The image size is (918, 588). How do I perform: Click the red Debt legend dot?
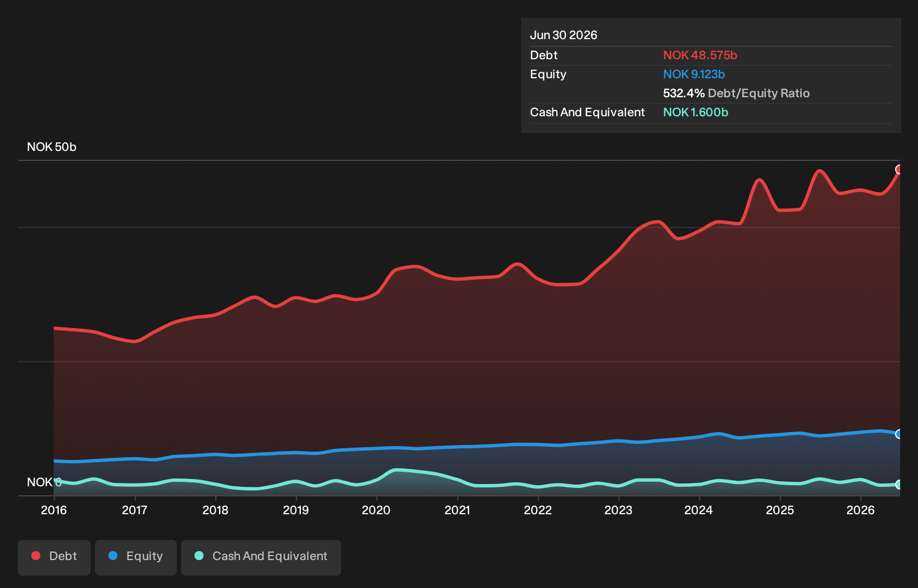click(x=36, y=556)
